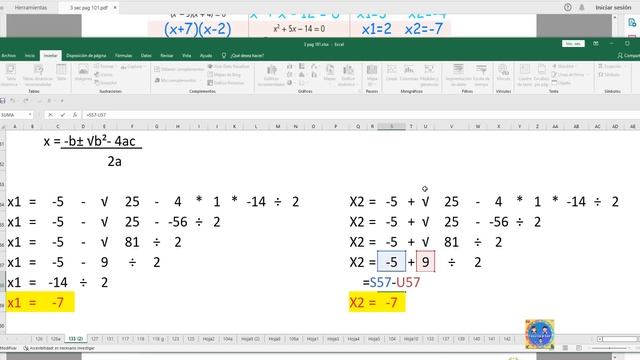Select the 3 sec pag 101.pdf tab
This screenshot has height=360, width=640.
pyautogui.click(x=88, y=7)
